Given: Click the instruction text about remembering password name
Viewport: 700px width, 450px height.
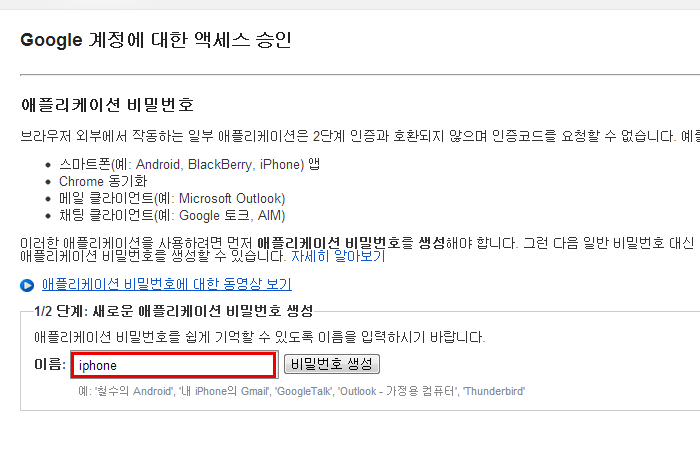Looking at the screenshot, I should click(259, 337).
